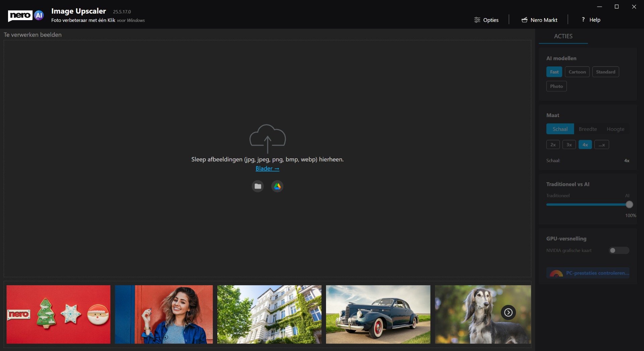Select the vintage blue car sample image
644x351 pixels.
click(378, 314)
